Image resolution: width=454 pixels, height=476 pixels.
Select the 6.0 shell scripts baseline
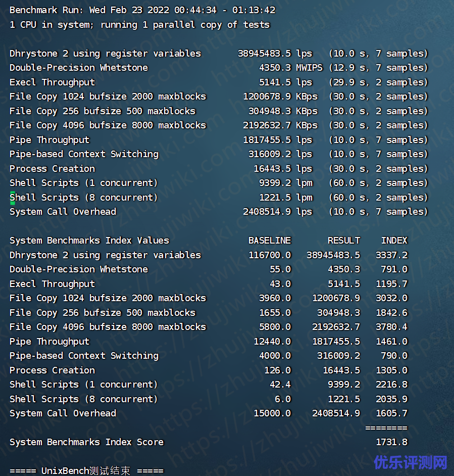click(283, 400)
